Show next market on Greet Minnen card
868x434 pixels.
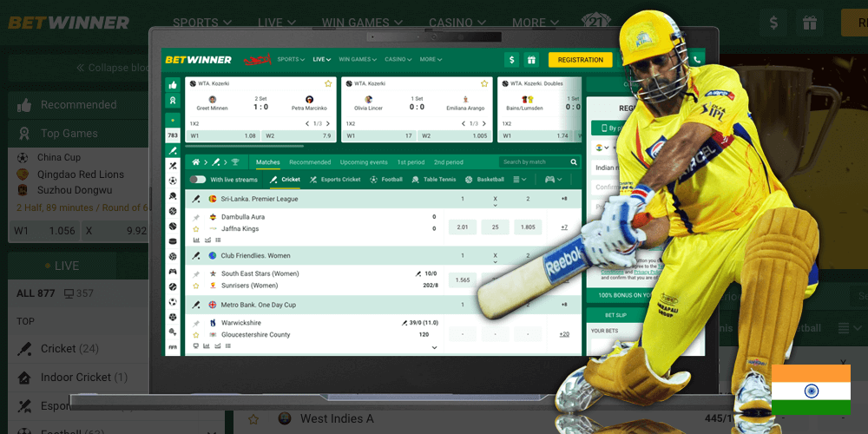click(x=328, y=123)
